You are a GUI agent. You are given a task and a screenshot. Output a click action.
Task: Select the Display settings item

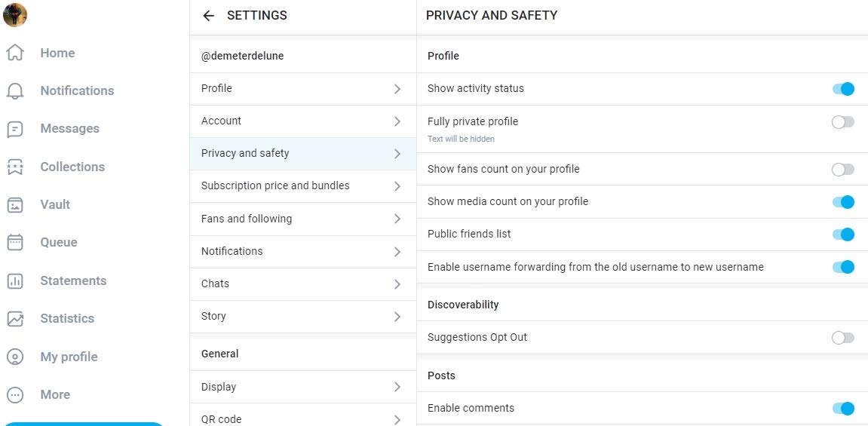coord(303,387)
